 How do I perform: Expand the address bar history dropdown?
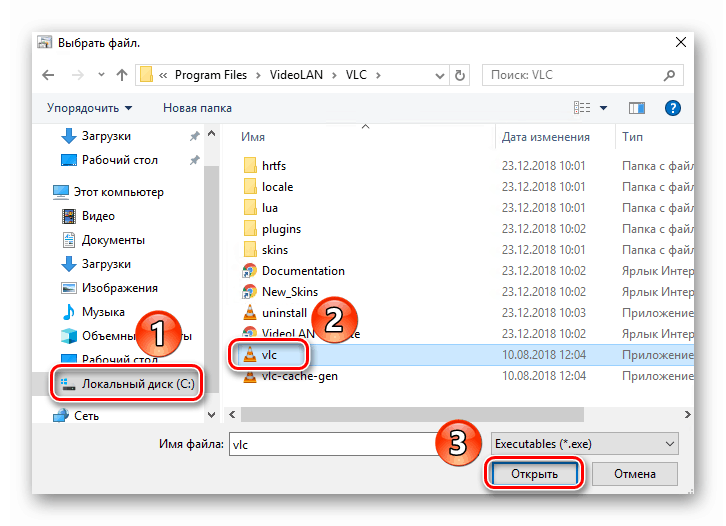(440, 75)
